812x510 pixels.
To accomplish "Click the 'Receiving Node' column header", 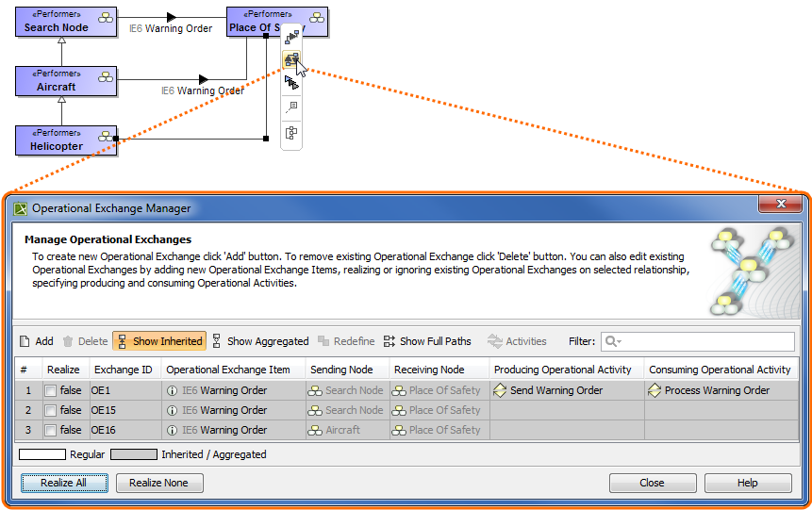I will pyautogui.click(x=439, y=370).
